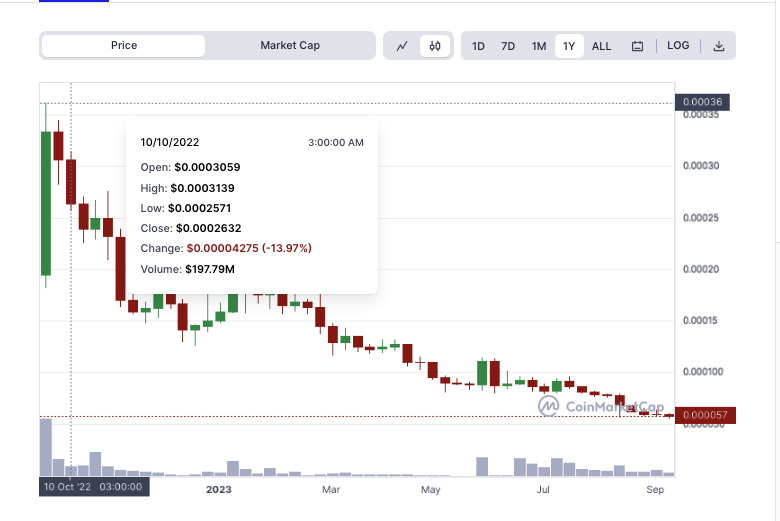Image resolution: width=780 pixels, height=521 pixels.
Task: Open the calendar date range picker
Action: (x=637, y=46)
